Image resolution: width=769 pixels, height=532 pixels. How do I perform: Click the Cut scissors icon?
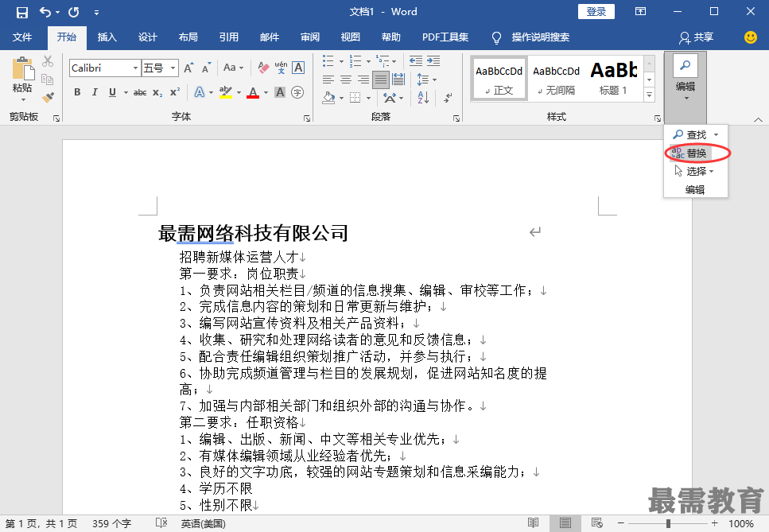[x=48, y=61]
